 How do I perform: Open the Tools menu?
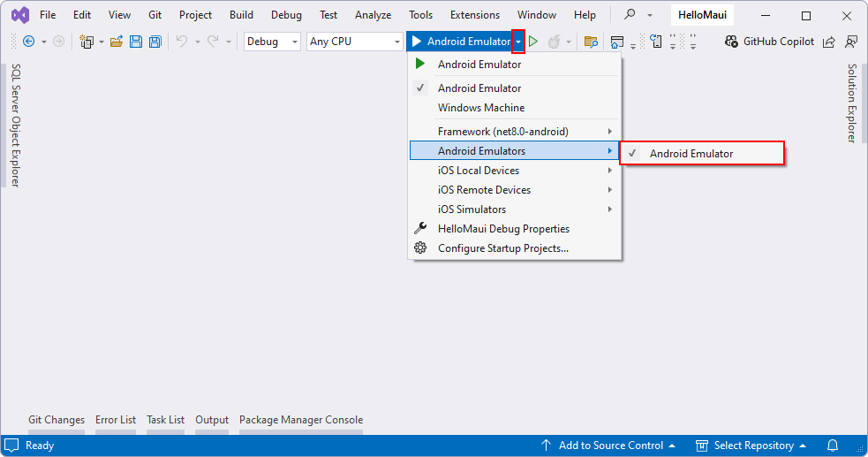(x=420, y=15)
